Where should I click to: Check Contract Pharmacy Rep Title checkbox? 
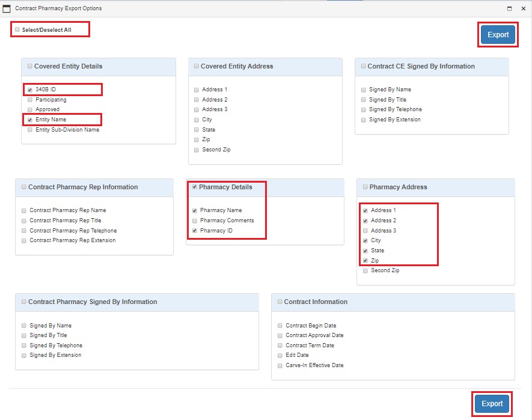pyautogui.click(x=24, y=221)
